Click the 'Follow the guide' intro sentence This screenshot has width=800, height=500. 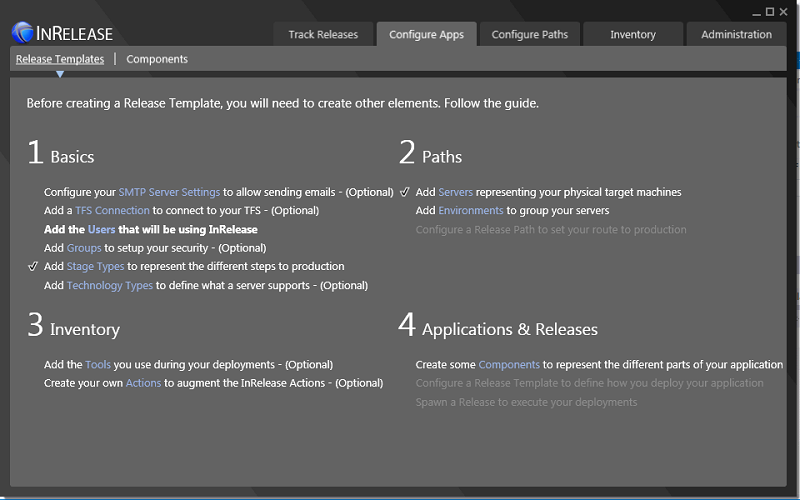pos(283,104)
